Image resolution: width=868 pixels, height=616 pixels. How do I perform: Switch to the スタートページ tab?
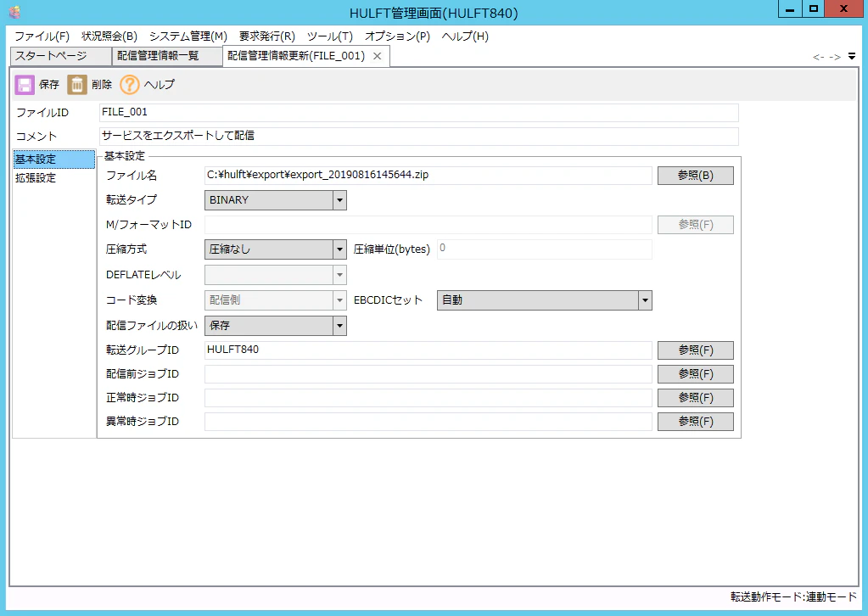pos(61,56)
